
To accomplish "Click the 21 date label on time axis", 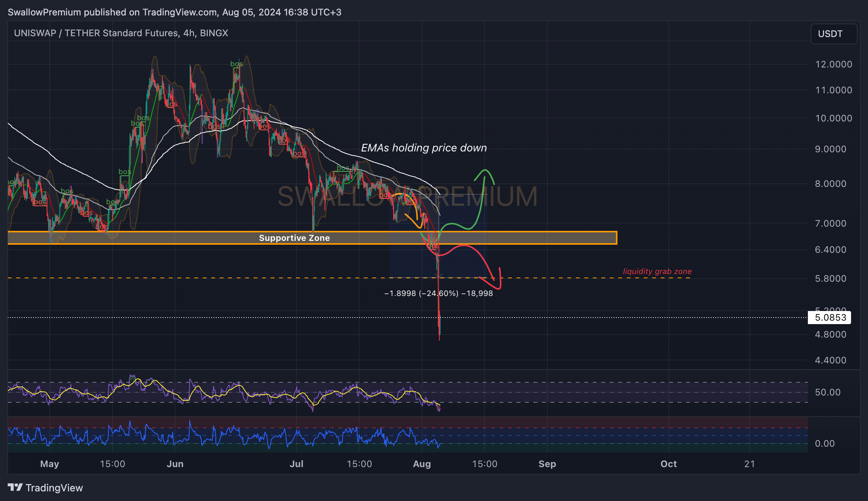I will (750, 464).
